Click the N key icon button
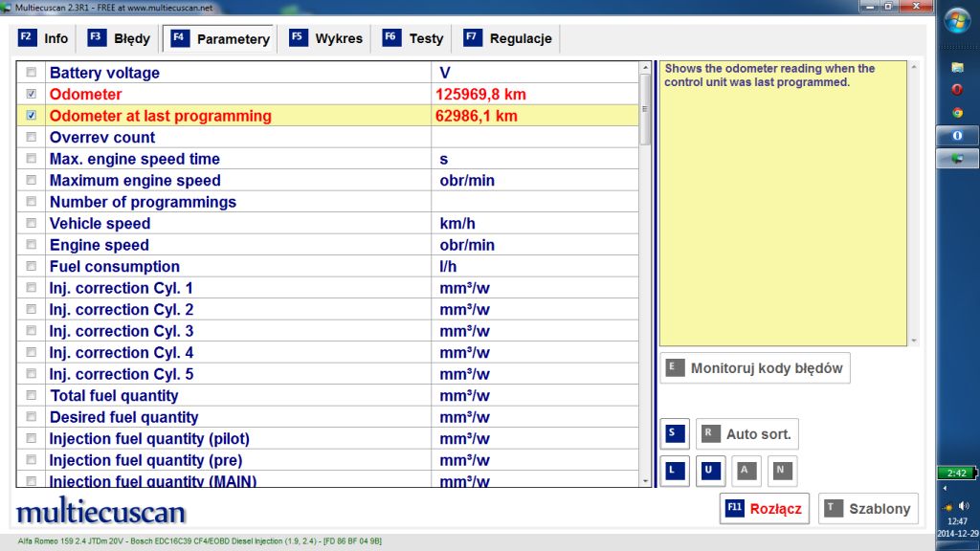This screenshot has width=980, height=551. [x=783, y=471]
